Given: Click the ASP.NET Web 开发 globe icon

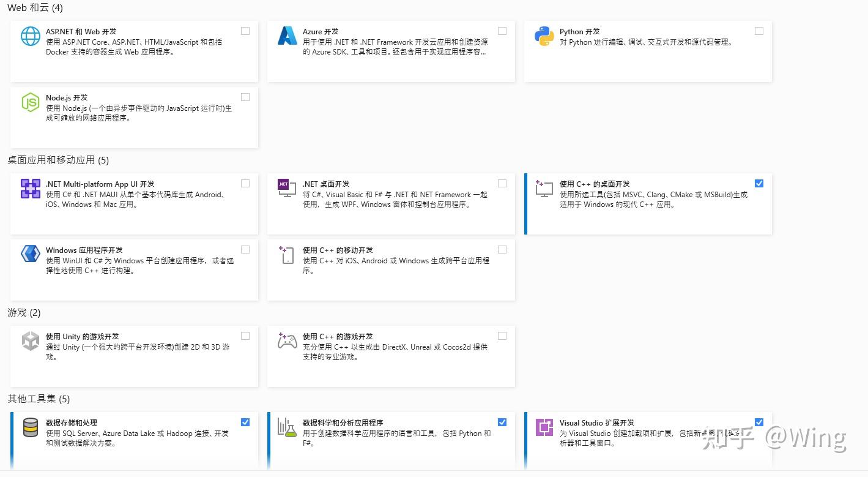Looking at the screenshot, I should tap(30, 37).
